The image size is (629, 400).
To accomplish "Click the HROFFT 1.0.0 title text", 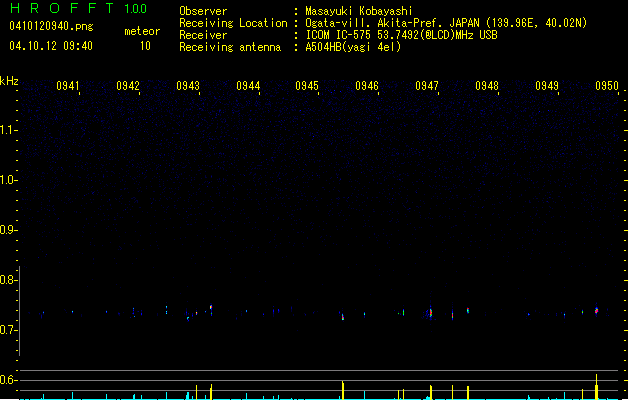I will click(79, 8).
